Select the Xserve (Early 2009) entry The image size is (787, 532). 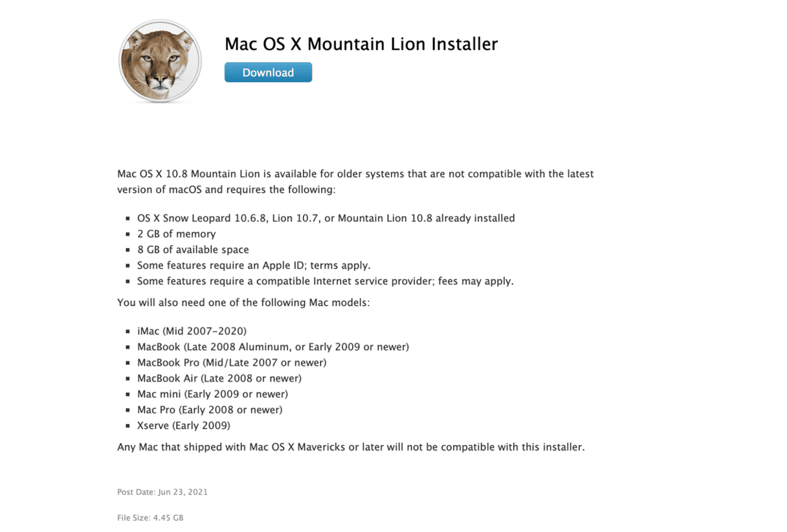tap(184, 425)
